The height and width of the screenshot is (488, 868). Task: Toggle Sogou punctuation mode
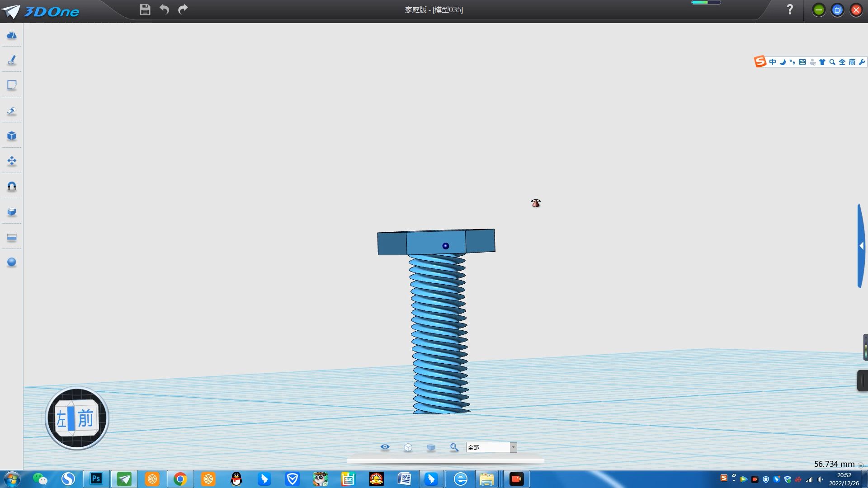pos(792,62)
